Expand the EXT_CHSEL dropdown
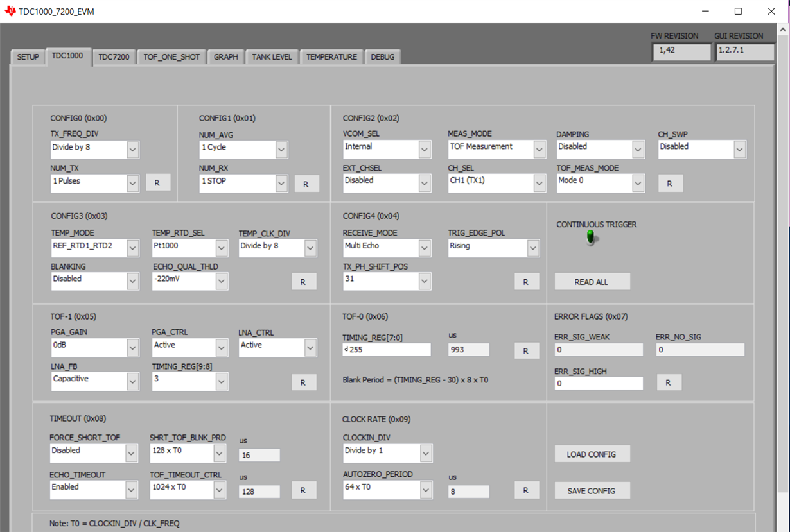The height and width of the screenshot is (532, 790). [387, 183]
